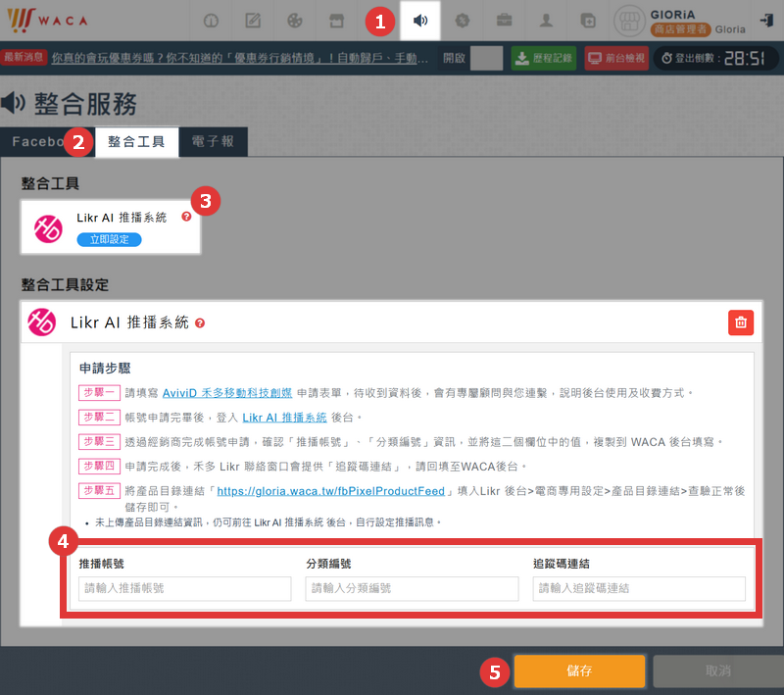Select the speaker marketing icon in navigation
Screen dimensions: 784x695
420,21
